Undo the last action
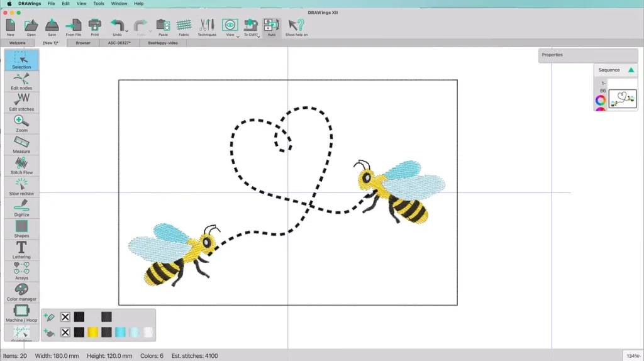The height and width of the screenshot is (361, 644). (117, 28)
